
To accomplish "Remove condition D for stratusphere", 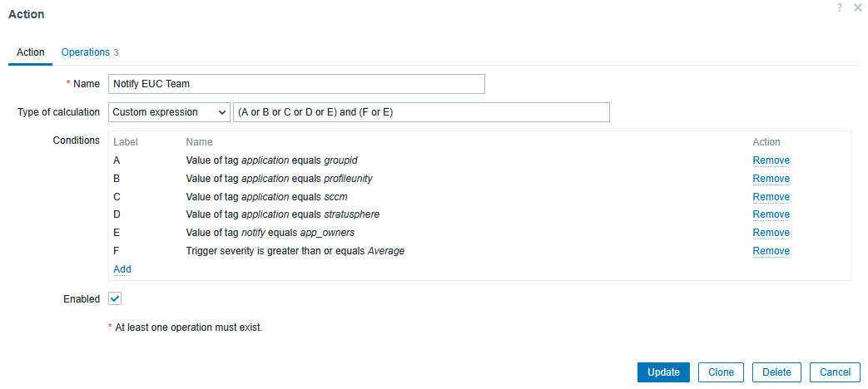I will [771, 214].
